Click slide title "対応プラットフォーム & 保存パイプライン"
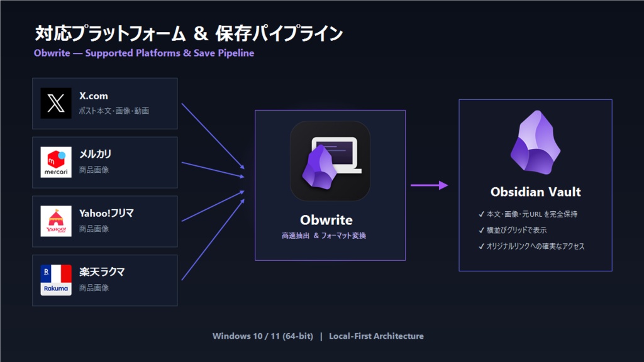 coord(189,33)
